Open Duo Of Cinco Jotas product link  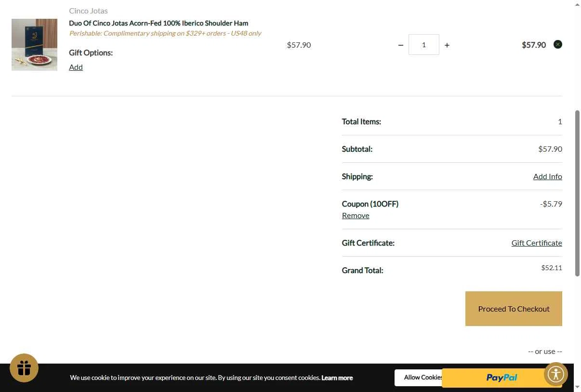click(158, 23)
